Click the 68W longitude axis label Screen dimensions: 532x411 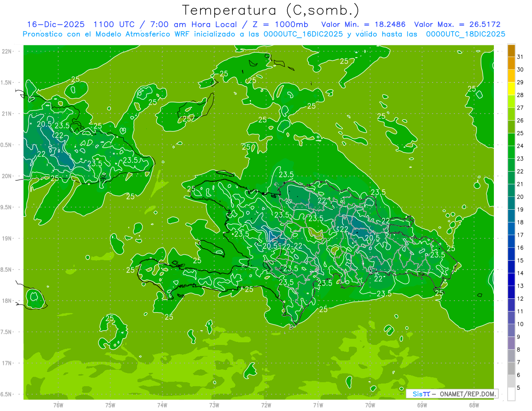pyautogui.click(x=474, y=405)
